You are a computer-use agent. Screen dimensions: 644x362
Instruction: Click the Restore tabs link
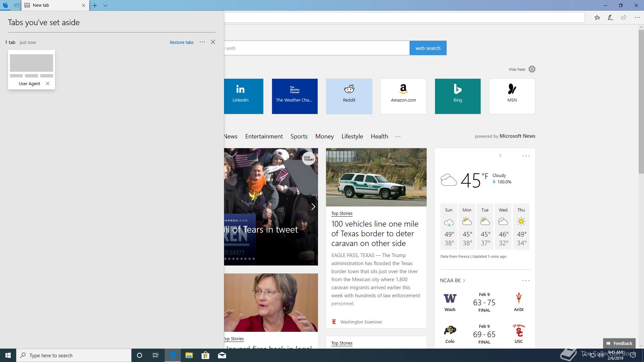coord(182,42)
